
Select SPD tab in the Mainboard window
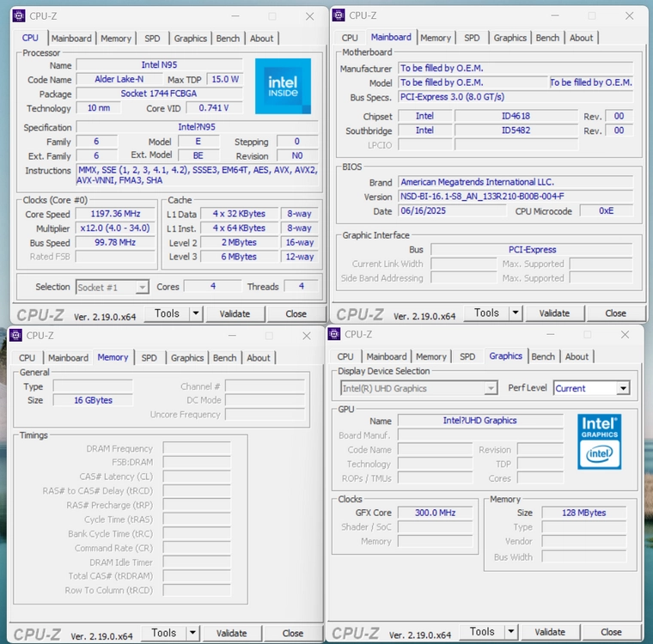pyautogui.click(x=472, y=38)
